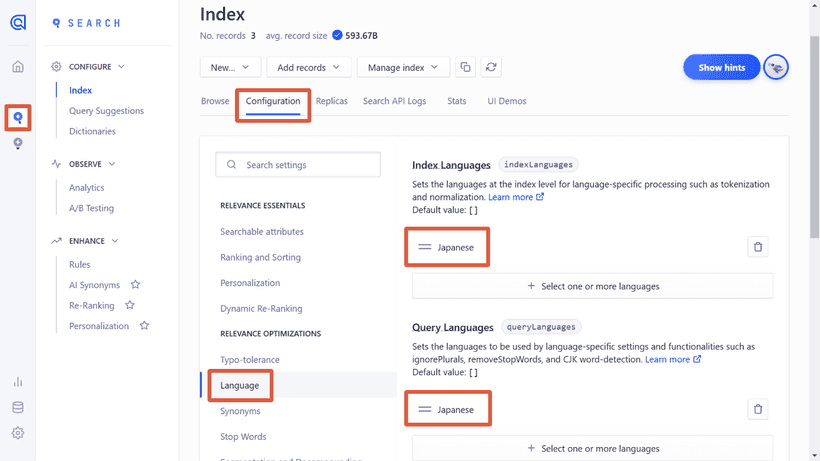Switch to the Replicas tab
Viewport: 820px width, 461px height.
click(332, 101)
